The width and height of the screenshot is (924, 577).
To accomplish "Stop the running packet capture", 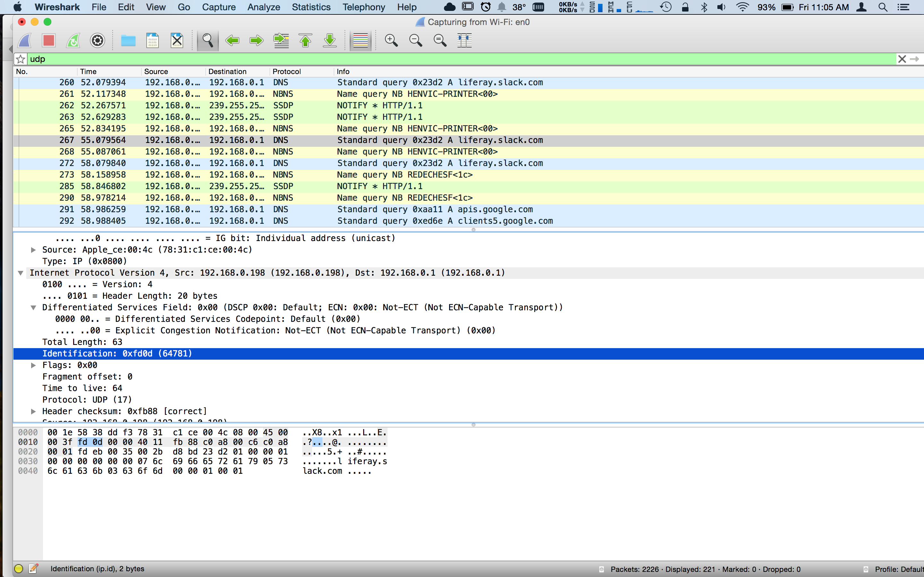I will tap(49, 40).
